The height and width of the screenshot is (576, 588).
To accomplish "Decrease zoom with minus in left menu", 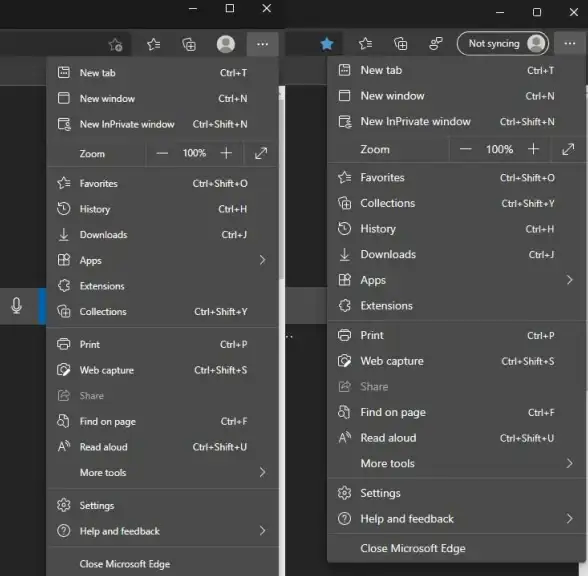I will point(162,153).
